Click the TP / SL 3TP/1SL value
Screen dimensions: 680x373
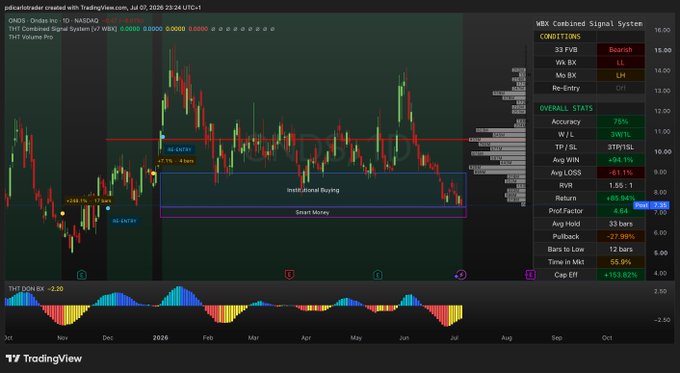(x=621, y=147)
